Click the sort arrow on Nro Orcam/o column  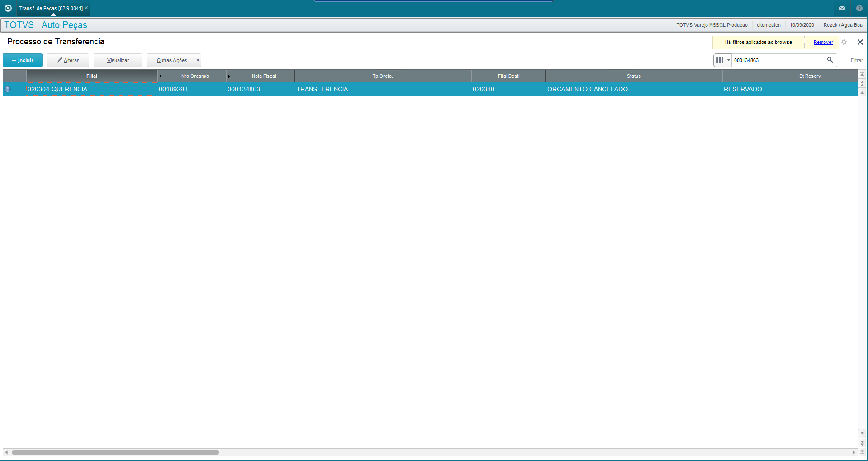click(161, 76)
